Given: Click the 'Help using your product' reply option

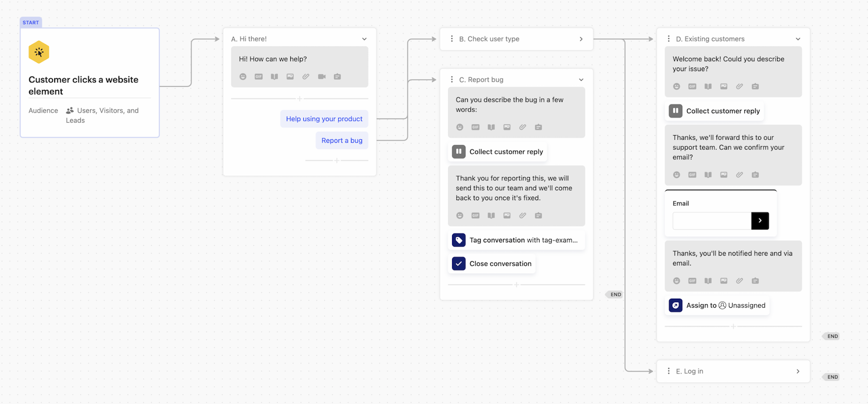Looking at the screenshot, I should tap(324, 118).
